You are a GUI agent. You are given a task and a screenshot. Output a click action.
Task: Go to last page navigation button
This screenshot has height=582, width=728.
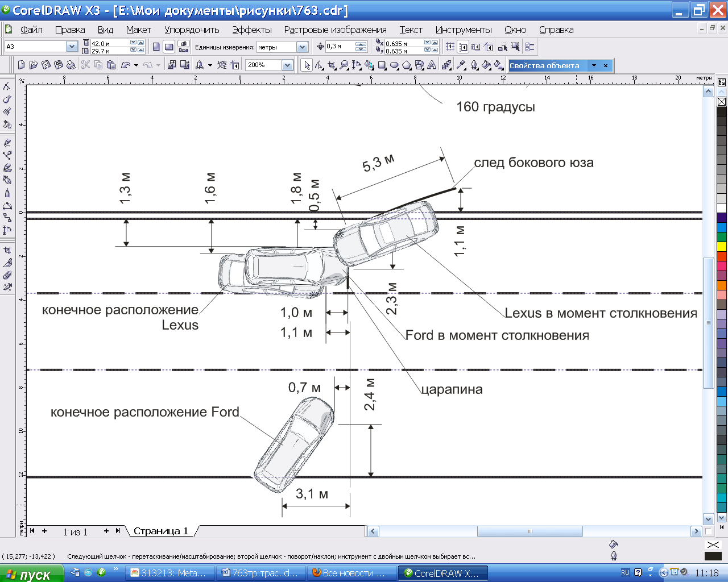pos(118,531)
